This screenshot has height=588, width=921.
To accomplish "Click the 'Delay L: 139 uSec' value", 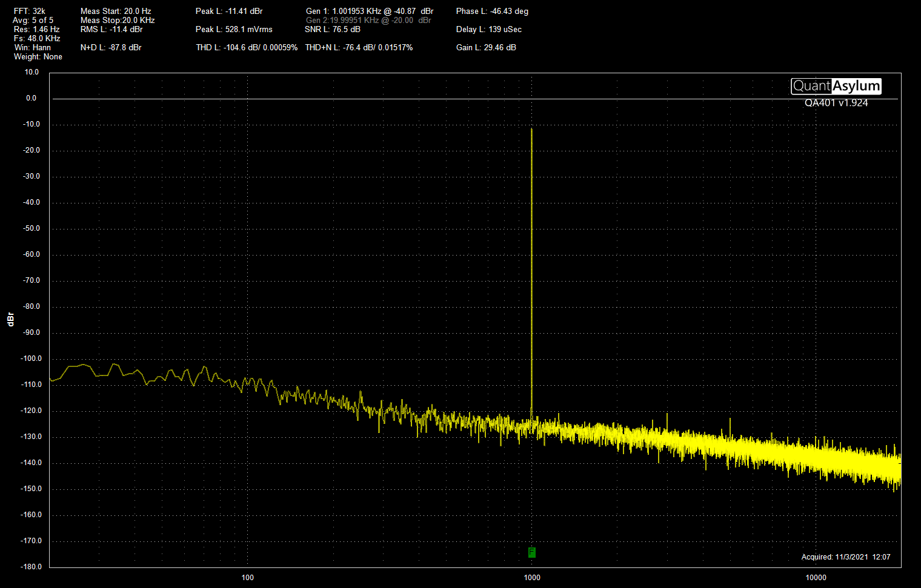I will pyautogui.click(x=489, y=29).
